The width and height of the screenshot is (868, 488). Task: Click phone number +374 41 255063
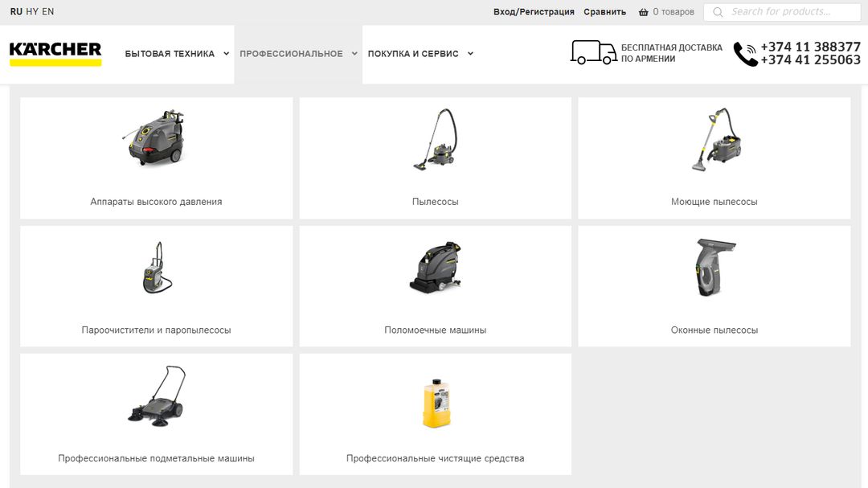point(810,59)
